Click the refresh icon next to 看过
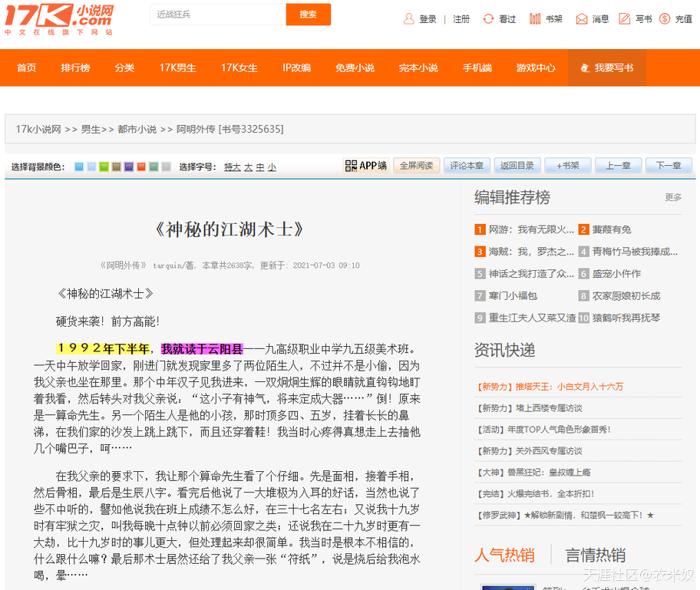Image resolution: width=700 pixels, height=590 pixels. coord(488,18)
